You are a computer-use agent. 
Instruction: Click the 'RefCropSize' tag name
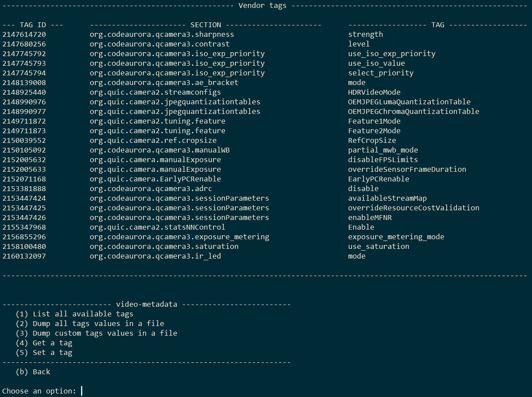(x=372, y=140)
